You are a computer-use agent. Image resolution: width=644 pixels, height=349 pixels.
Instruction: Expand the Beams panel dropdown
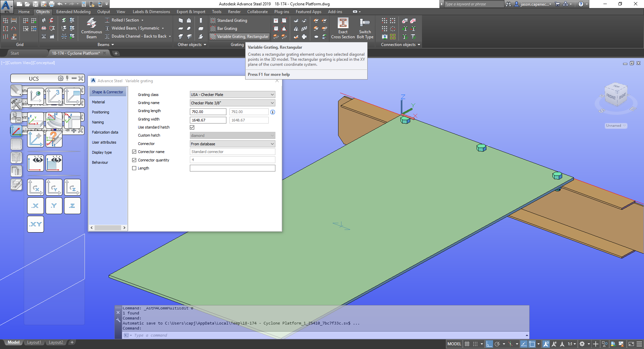[112, 44]
